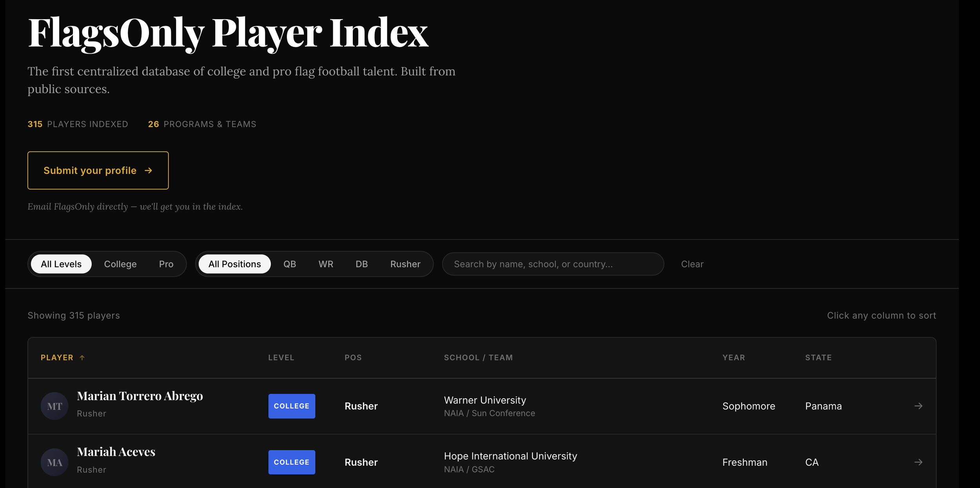
Task: Click the CA state cell
Action: (812, 462)
